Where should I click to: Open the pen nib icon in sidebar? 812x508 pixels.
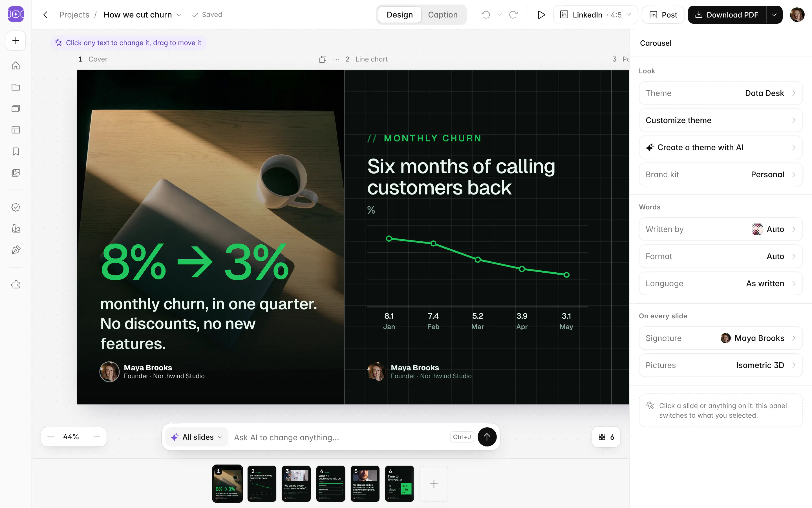click(x=16, y=250)
